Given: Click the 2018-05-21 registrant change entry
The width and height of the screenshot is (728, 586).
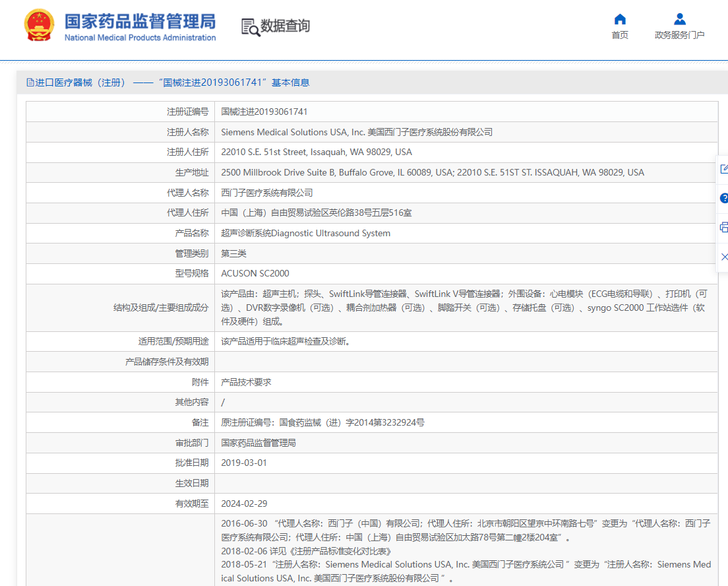Looking at the screenshot, I should tap(466, 571).
